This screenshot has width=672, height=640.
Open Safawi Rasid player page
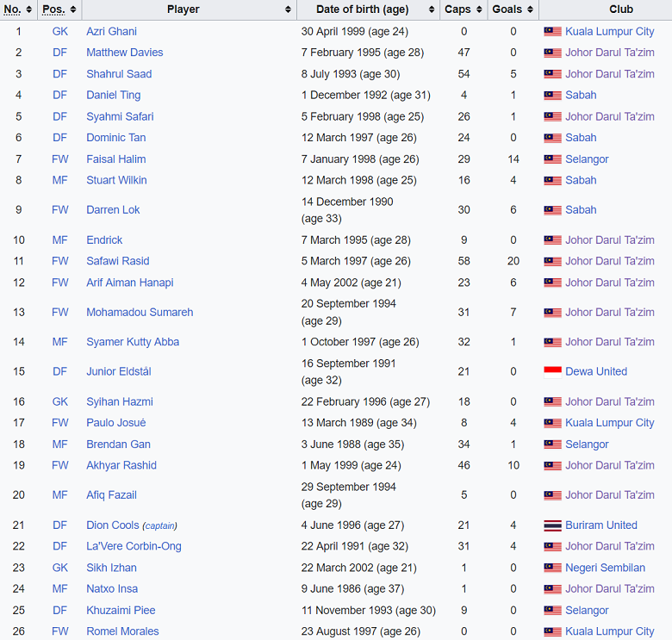[x=117, y=261]
